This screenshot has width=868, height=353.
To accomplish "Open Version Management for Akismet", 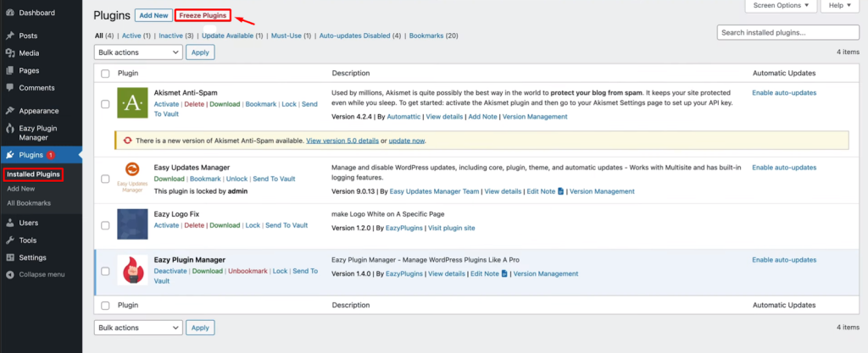I will point(535,117).
